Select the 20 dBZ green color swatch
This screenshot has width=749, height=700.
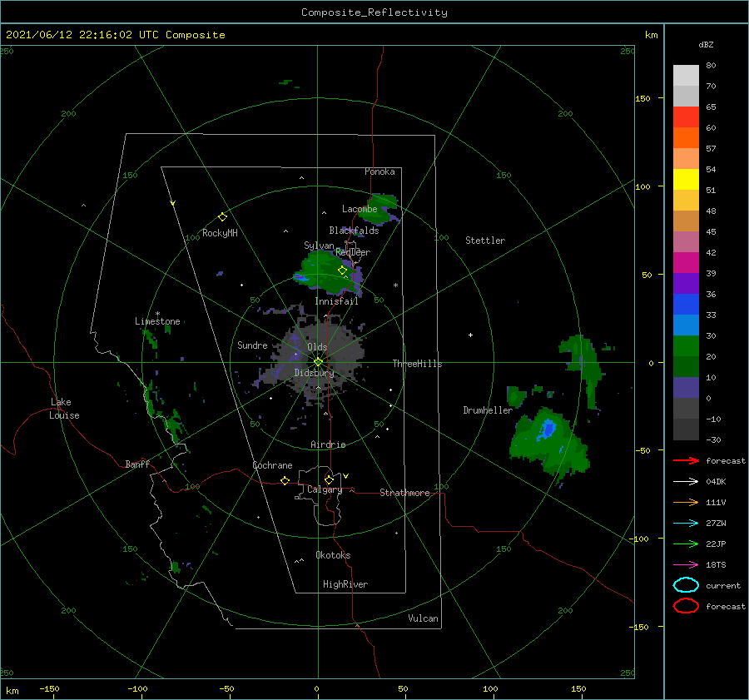(x=686, y=346)
